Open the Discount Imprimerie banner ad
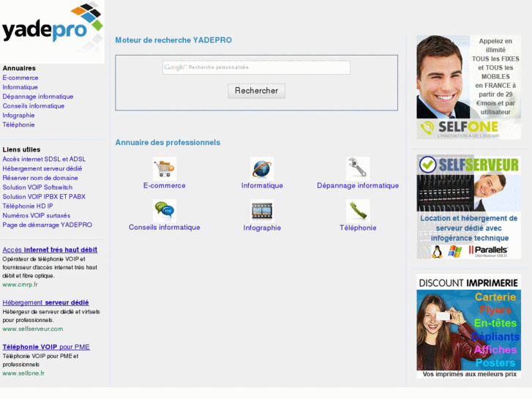532x399 pixels. pos(468,327)
